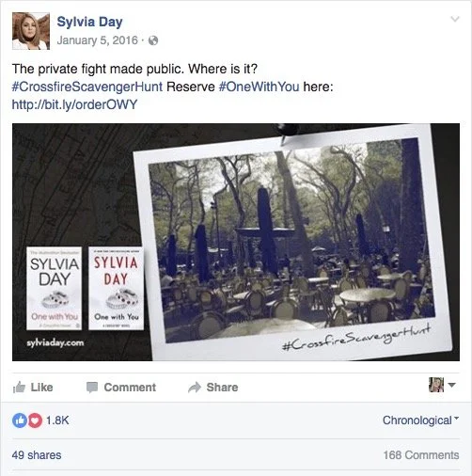Open the Sylvia Day page name link

pyautogui.click(x=89, y=22)
